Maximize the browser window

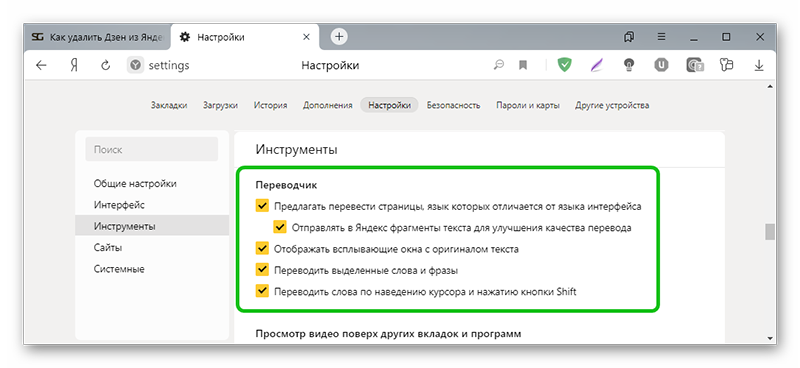pos(726,37)
